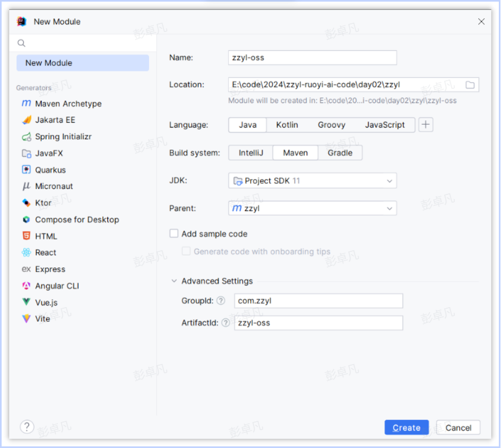
Task: Open the Parent zzyl dropdown
Action: pyautogui.click(x=313, y=208)
